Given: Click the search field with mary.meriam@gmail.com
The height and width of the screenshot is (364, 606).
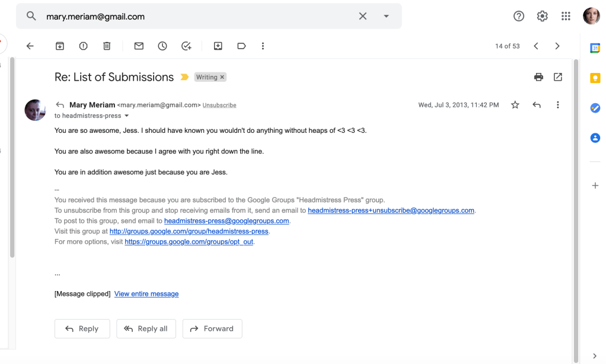Looking at the screenshot, I should [196, 17].
